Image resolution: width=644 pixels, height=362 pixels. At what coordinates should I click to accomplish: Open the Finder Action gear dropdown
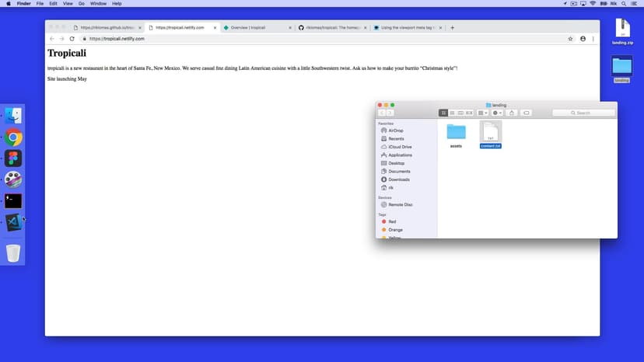tap(497, 113)
